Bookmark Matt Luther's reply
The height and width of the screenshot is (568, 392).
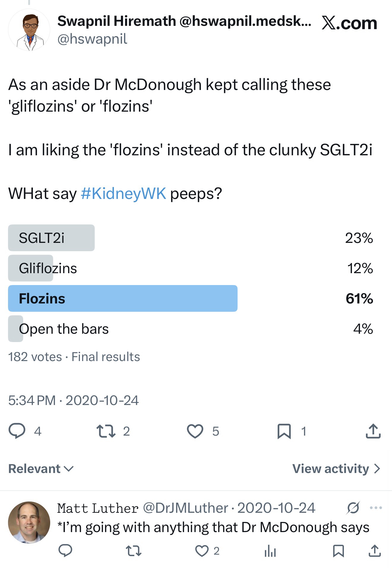coord(339,551)
